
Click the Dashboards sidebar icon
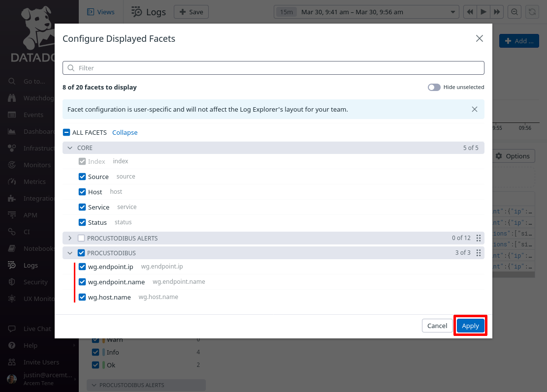click(12, 131)
